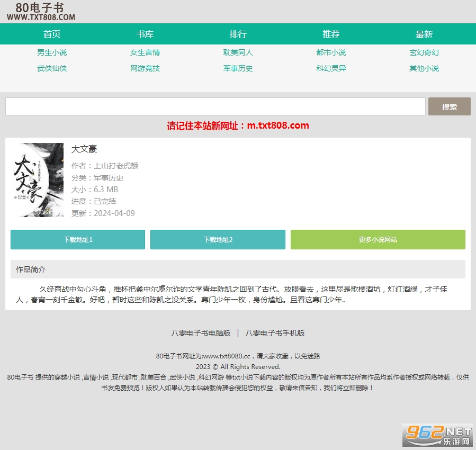Click the 下载地址2 download button

pyautogui.click(x=218, y=239)
